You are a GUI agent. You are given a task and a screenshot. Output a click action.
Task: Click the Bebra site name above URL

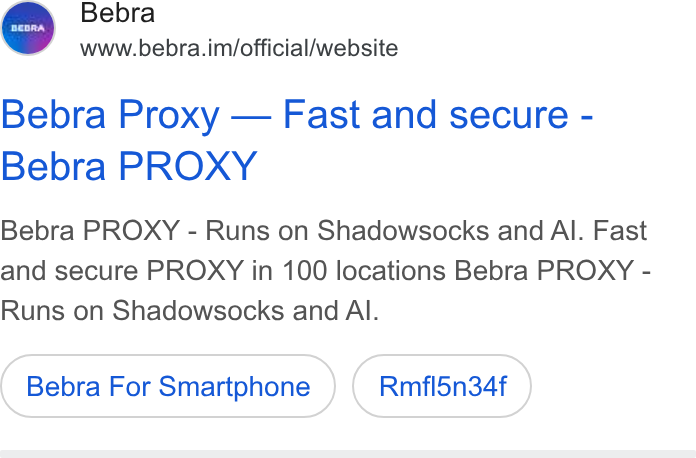click(x=118, y=12)
